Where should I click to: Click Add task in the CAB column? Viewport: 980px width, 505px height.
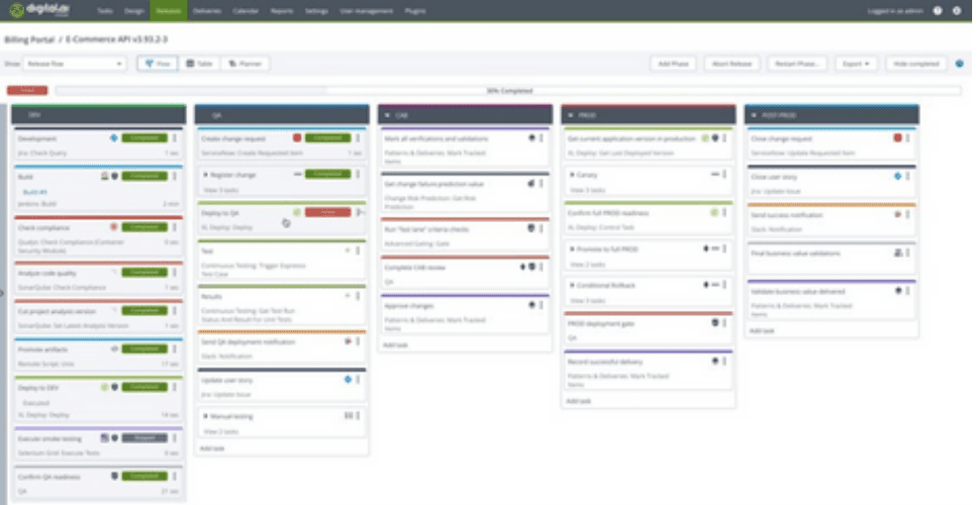point(395,345)
